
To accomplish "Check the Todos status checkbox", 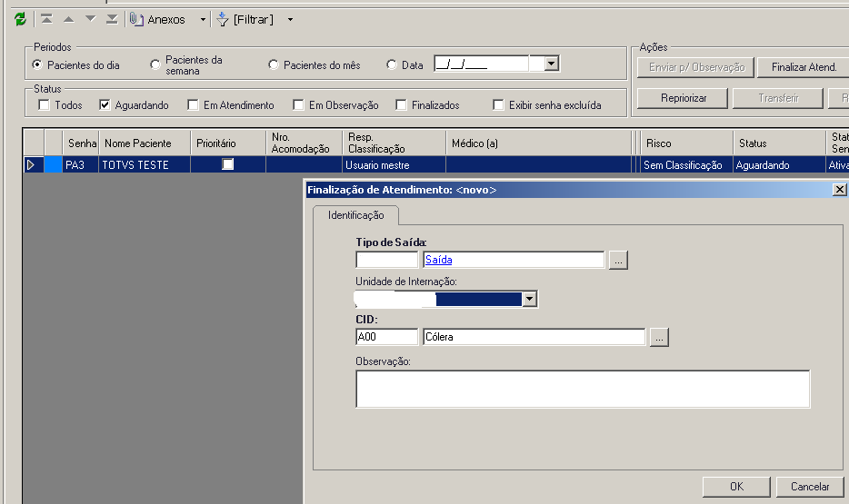I will [x=45, y=105].
